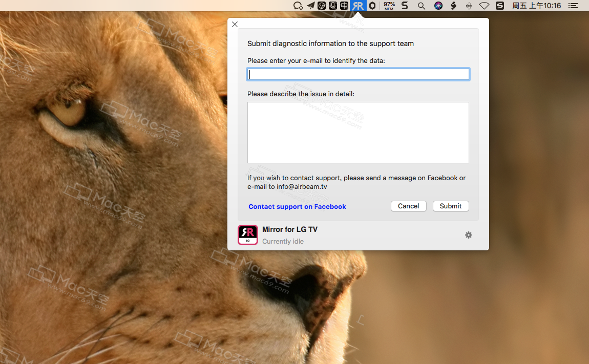
Task: Click the Submit diagnostic information heading
Action: pyautogui.click(x=330, y=44)
